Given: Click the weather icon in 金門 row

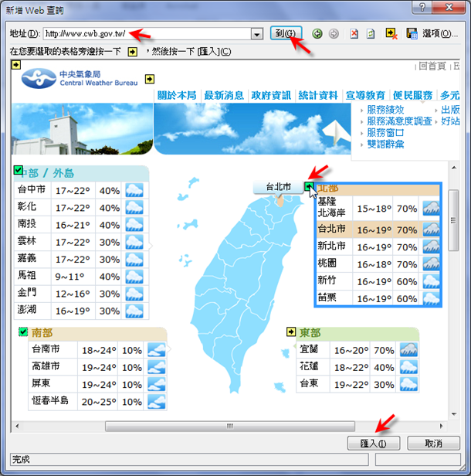Looking at the screenshot, I should tap(134, 294).
